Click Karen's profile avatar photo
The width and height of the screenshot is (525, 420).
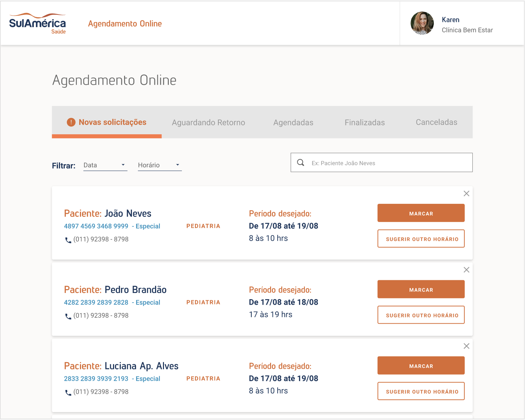(422, 23)
